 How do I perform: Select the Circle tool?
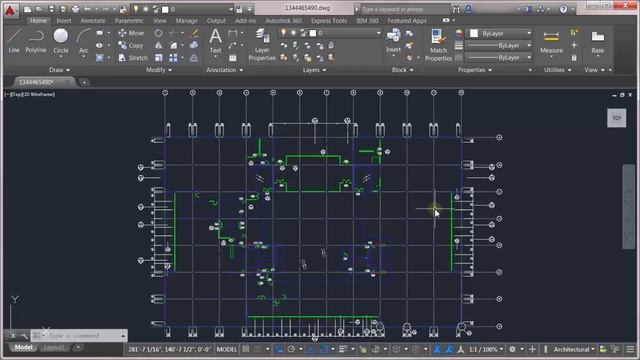(61, 41)
